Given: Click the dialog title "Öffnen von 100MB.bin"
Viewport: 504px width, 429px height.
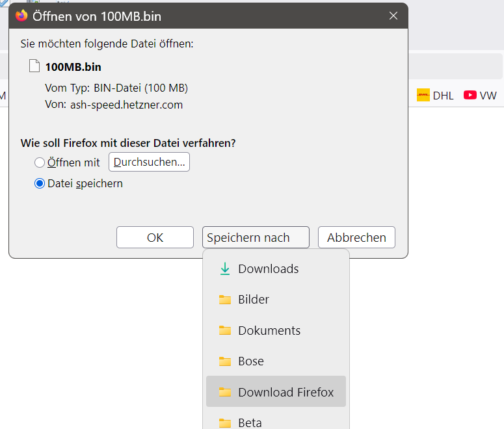Looking at the screenshot, I should pyautogui.click(x=97, y=16).
